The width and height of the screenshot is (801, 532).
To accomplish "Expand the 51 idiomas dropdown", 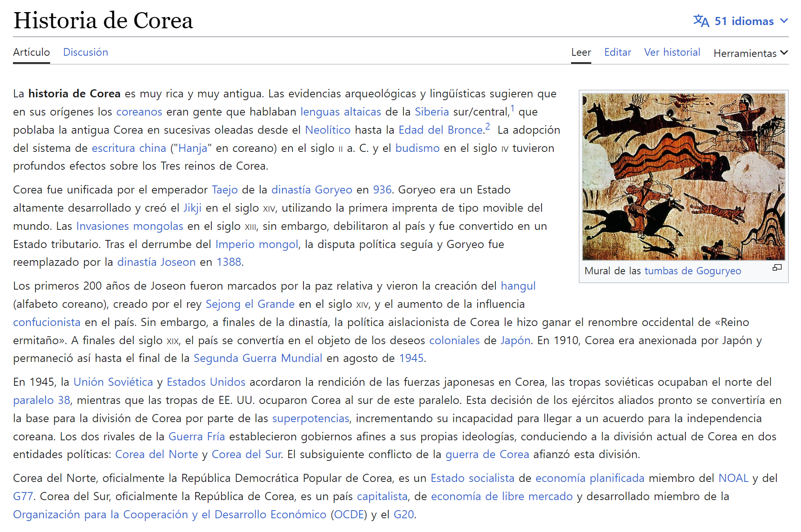I will click(744, 21).
